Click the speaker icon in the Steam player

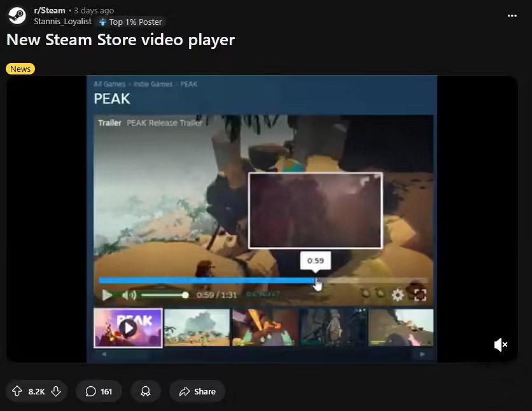pos(130,295)
